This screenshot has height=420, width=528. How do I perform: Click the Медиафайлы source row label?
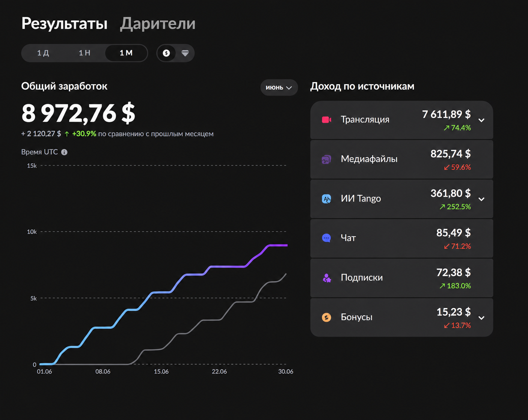369,159
